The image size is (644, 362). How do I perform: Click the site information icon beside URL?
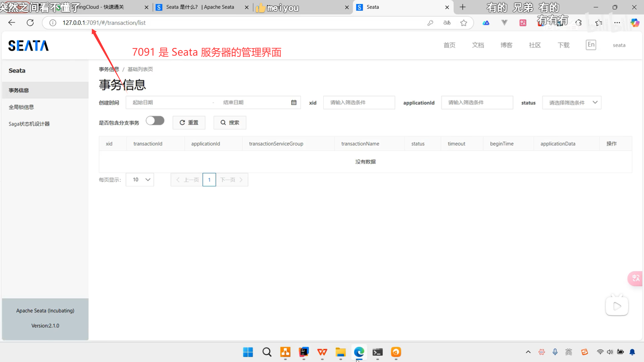pos(53,23)
